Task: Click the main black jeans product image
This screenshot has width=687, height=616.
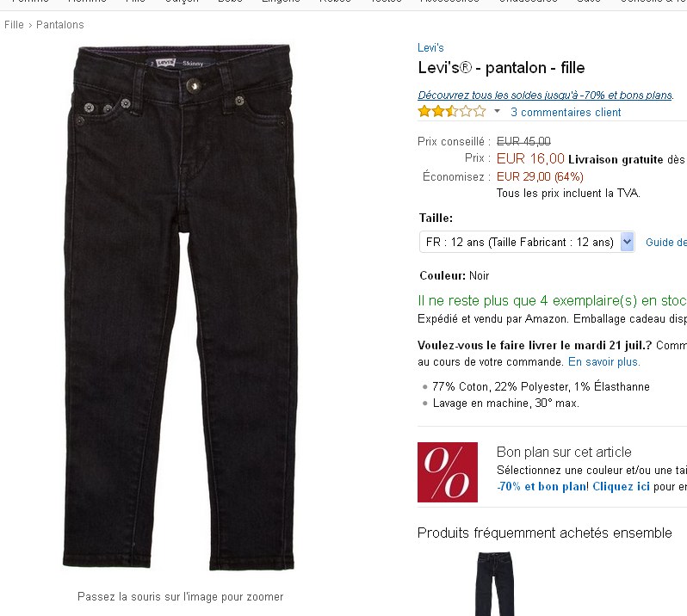Action: point(181,306)
